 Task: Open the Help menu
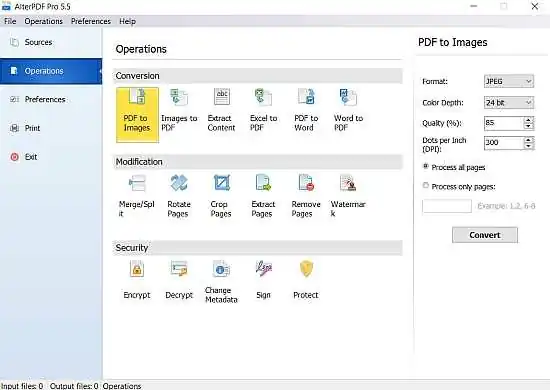[127, 21]
